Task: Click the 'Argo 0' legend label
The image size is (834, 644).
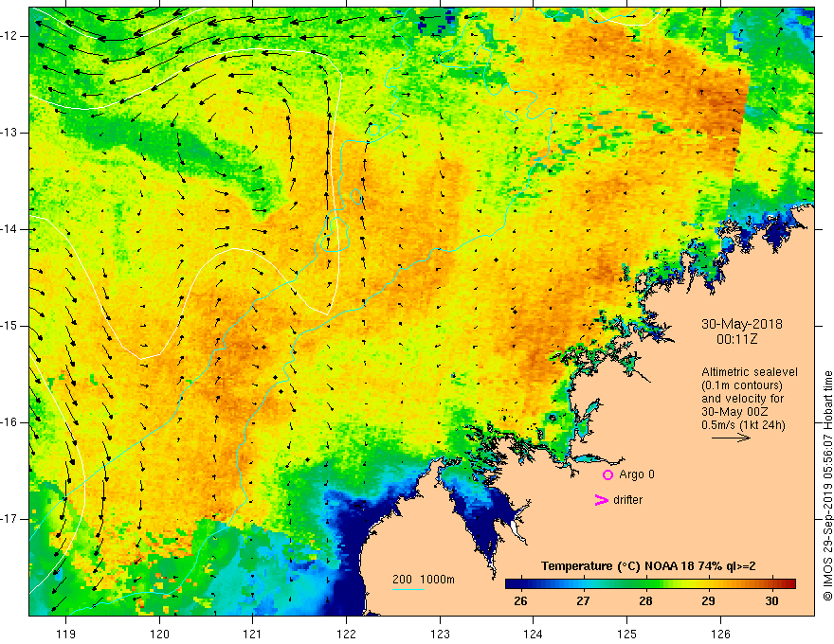Action: tap(637, 474)
